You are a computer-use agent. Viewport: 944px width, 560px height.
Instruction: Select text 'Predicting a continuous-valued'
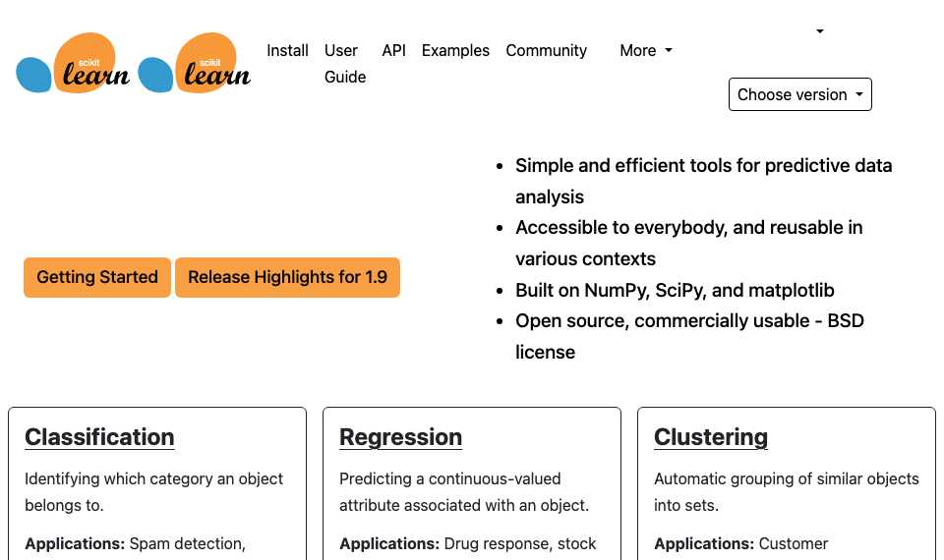[x=449, y=478]
